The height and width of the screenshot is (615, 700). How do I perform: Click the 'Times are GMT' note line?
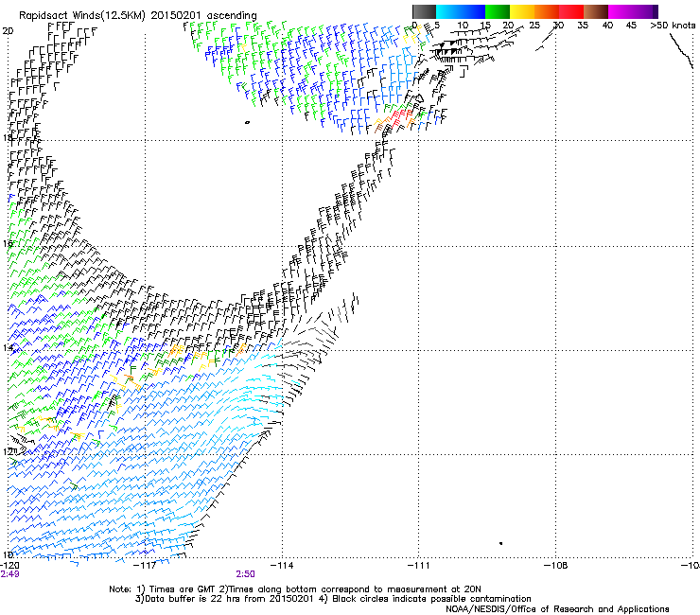tap(295, 589)
